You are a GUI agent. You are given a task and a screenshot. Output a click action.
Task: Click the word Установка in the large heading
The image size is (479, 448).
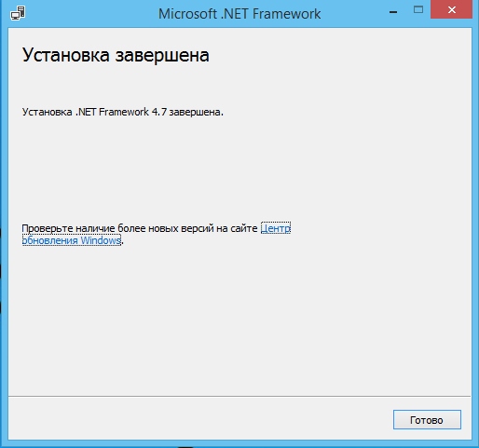point(66,56)
